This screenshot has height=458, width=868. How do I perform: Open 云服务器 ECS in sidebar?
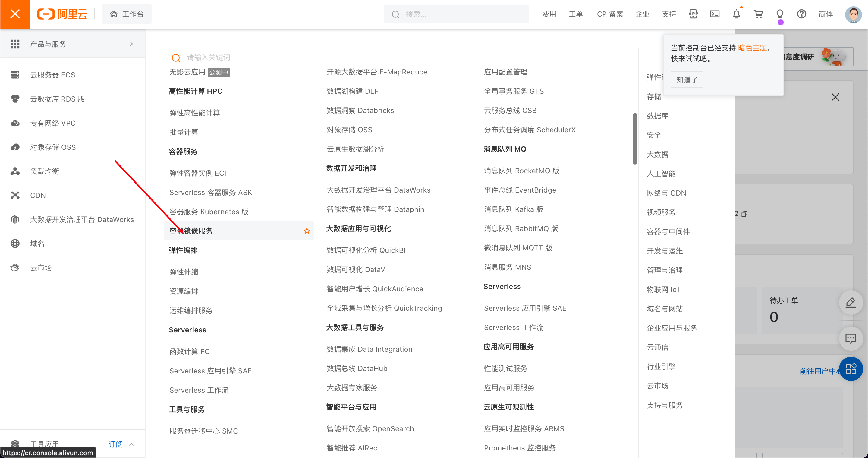[x=52, y=75]
